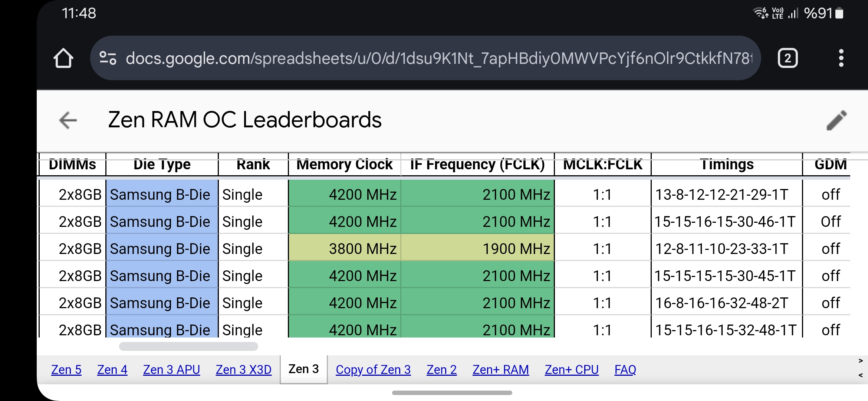This screenshot has height=401, width=868.
Task: Click the sheet tabs scroll left arrow
Action: click(861, 375)
